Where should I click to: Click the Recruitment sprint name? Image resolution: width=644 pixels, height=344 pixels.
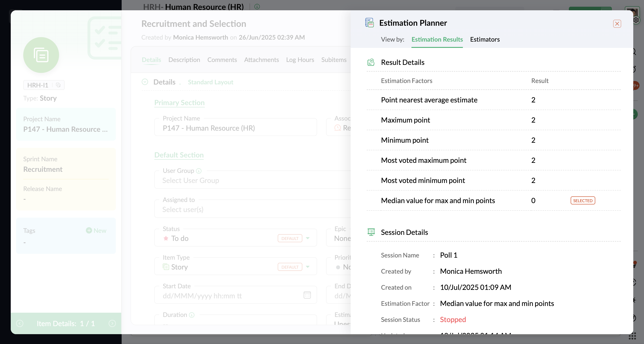coord(43,169)
